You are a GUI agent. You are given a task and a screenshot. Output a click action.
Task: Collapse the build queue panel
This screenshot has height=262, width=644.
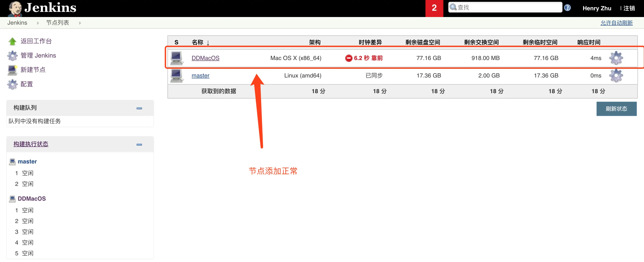coord(139,108)
